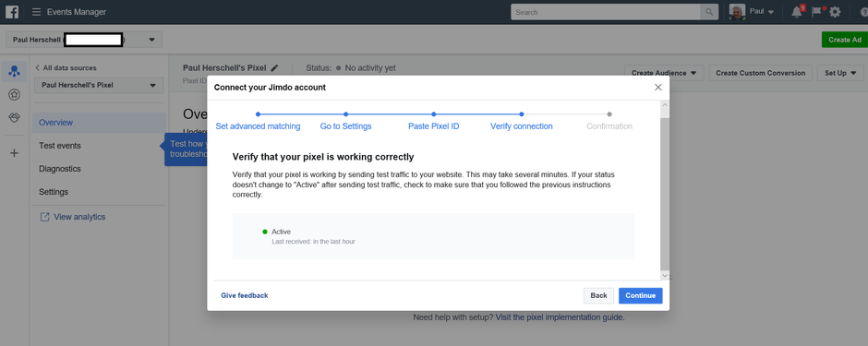Open the settings gear in top bar
Viewport: 868px width, 346px height.
835,12
